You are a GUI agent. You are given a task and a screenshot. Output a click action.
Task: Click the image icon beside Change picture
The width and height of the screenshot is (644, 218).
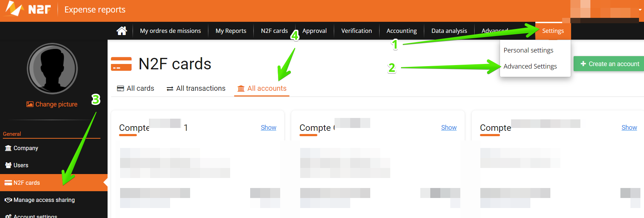(30, 104)
